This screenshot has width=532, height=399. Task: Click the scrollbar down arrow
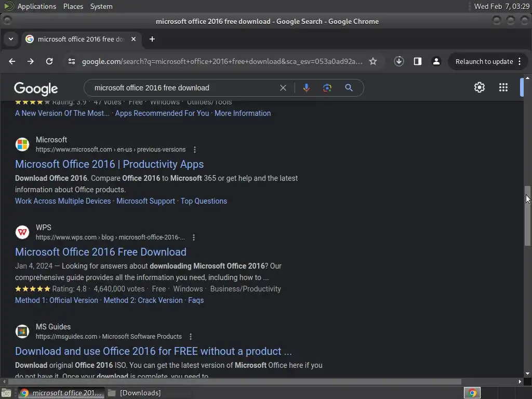527,374
